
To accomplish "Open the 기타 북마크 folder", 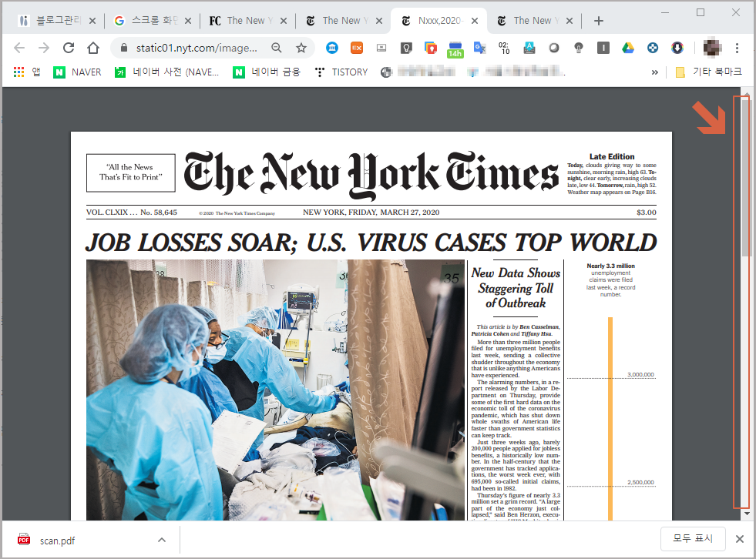I will pos(708,72).
